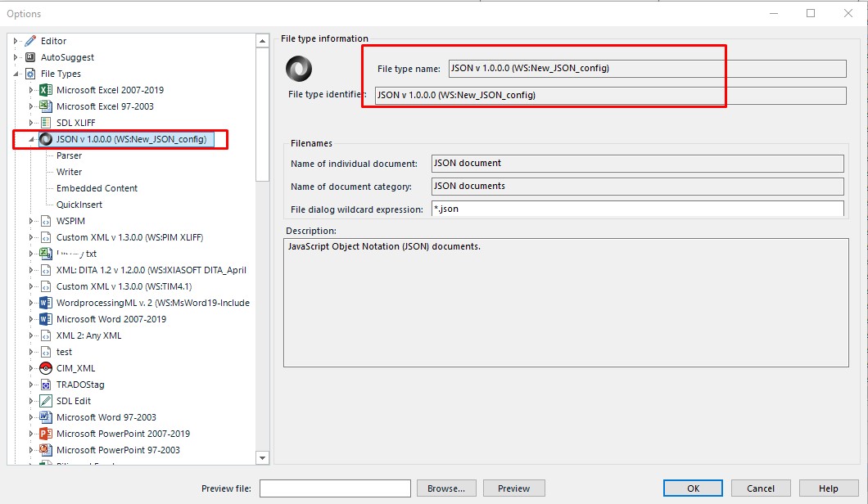The height and width of the screenshot is (504, 868).
Task: Select the Parser settings item
Action: (x=70, y=156)
